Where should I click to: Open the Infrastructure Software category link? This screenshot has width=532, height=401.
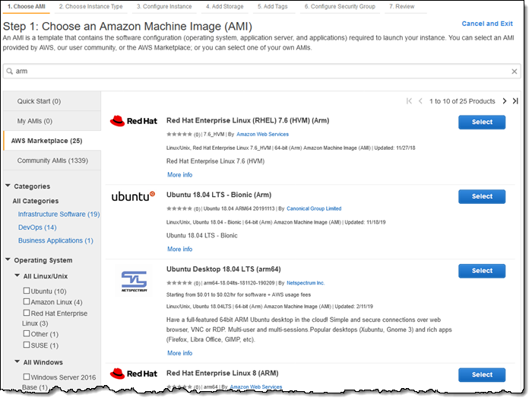click(59, 215)
